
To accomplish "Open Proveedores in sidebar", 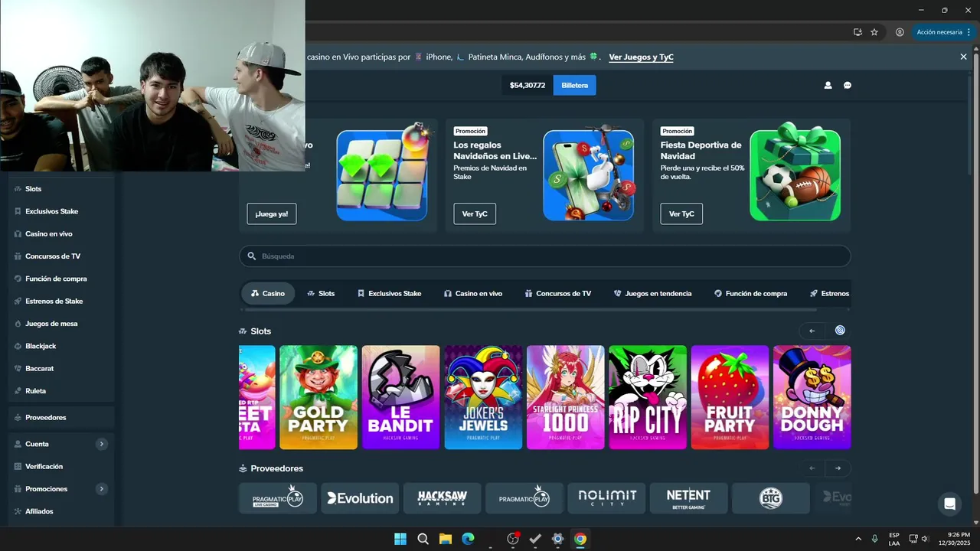I will tap(61, 418).
